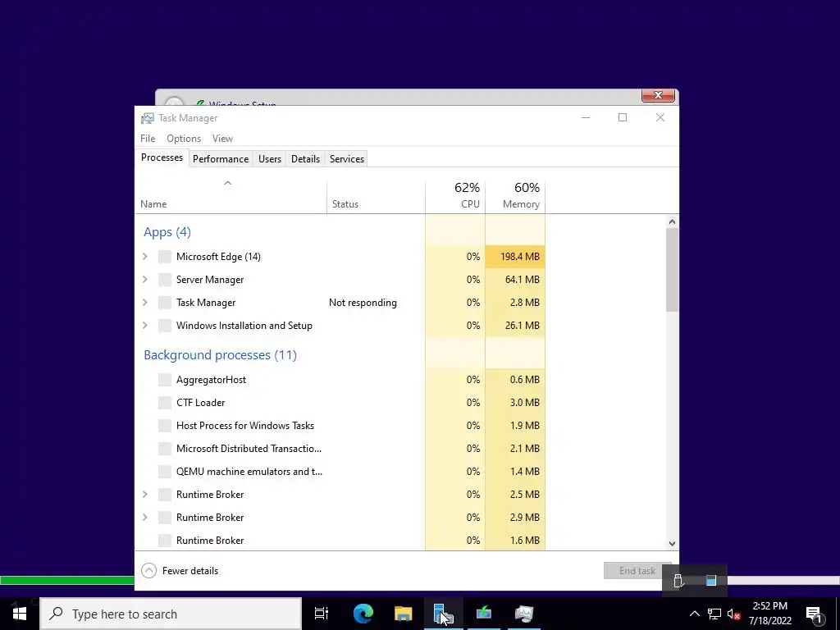Select the CTF Loader process name
This screenshot has width=840, height=630.
[200, 403]
